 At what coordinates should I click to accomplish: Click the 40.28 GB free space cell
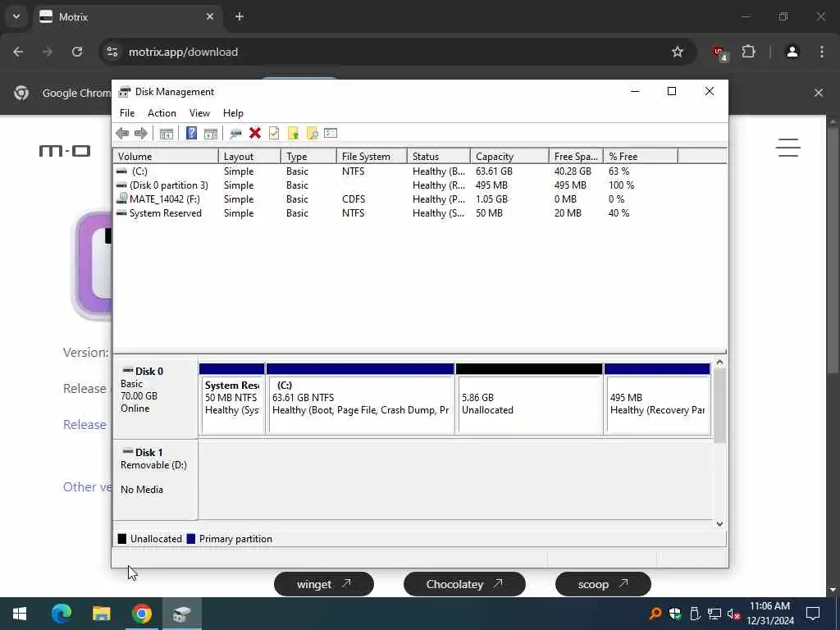coord(573,171)
